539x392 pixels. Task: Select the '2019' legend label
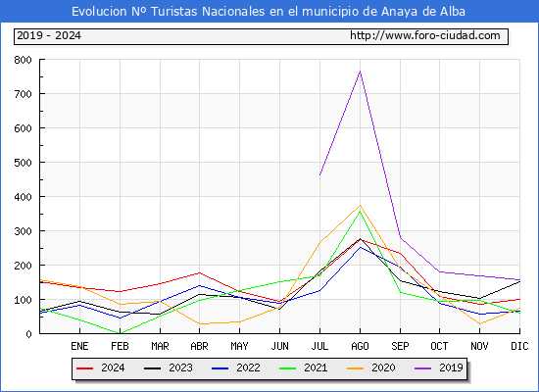click(x=451, y=367)
